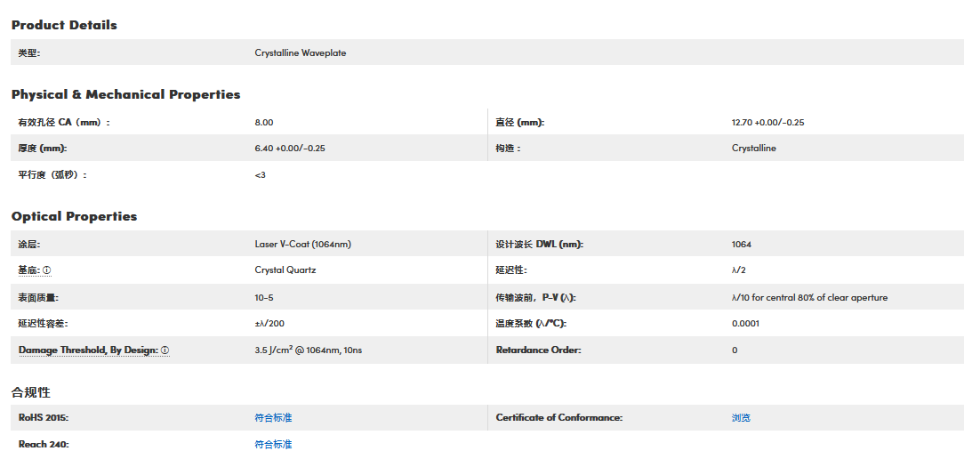Click the 基底 label text
Image resolution: width=980 pixels, height=467 pixels.
pyautogui.click(x=29, y=270)
